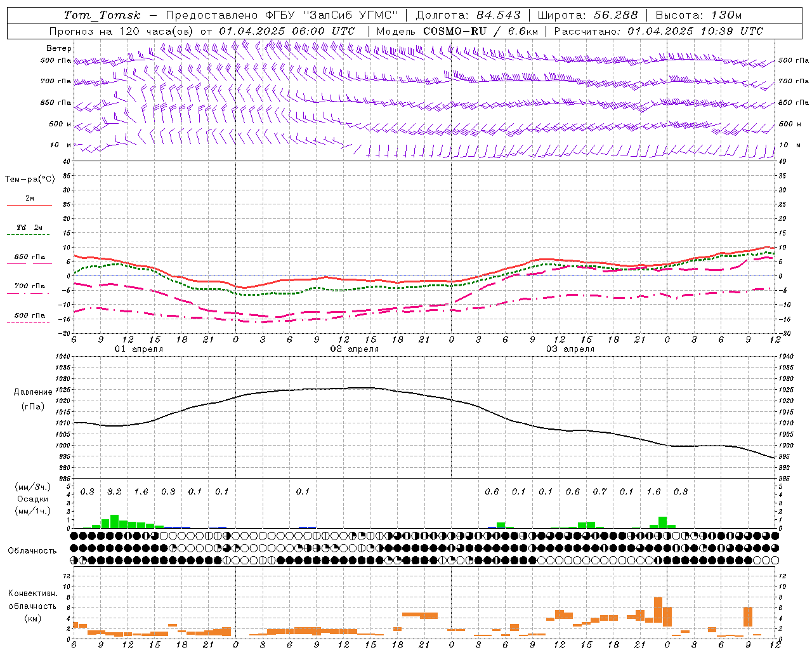Click the dashed legend line under Td 2м
Screen dimensions: 812x650
29,235
